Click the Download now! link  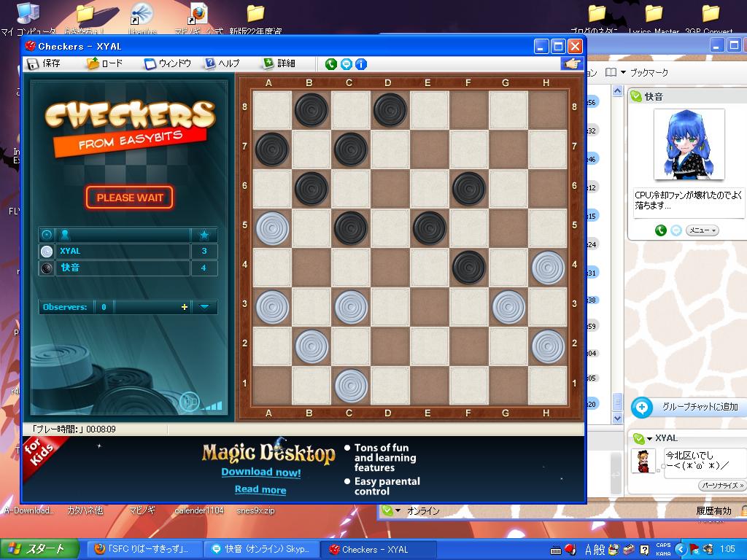(260, 472)
